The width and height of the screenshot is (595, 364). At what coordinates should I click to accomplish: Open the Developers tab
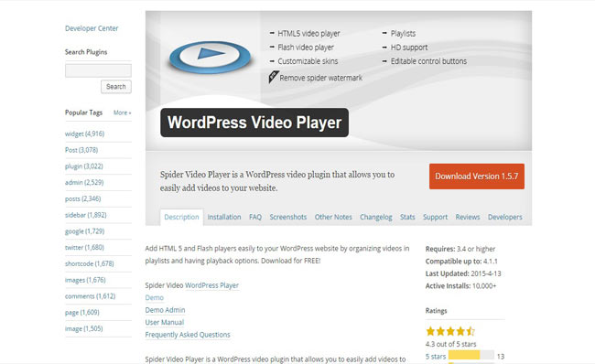pos(505,218)
